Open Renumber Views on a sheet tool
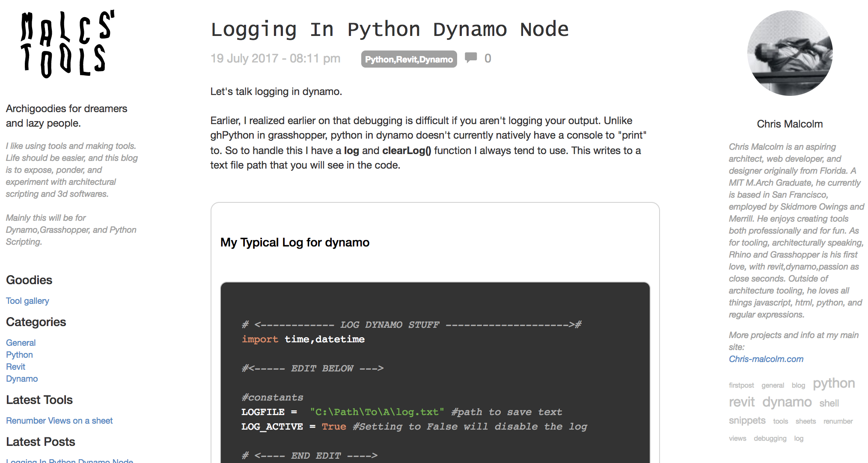Screen dimensions: 868x463 pos(59,421)
